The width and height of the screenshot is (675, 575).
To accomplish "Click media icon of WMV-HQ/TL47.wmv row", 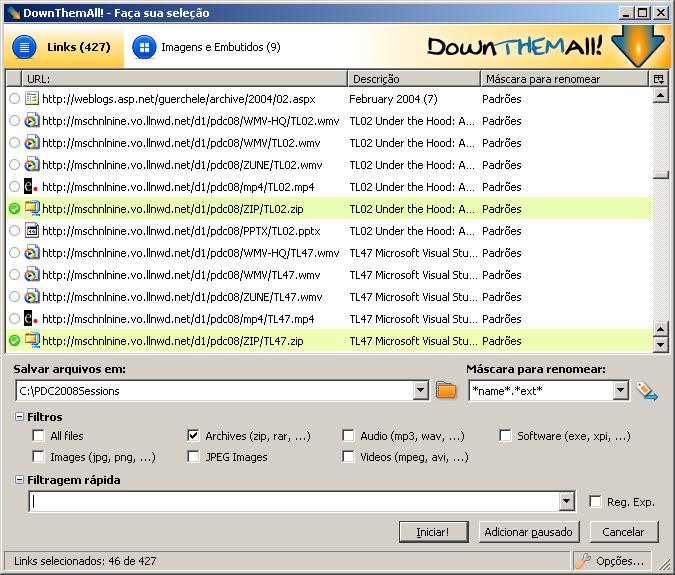I will pyautogui.click(x=32, y=252).
